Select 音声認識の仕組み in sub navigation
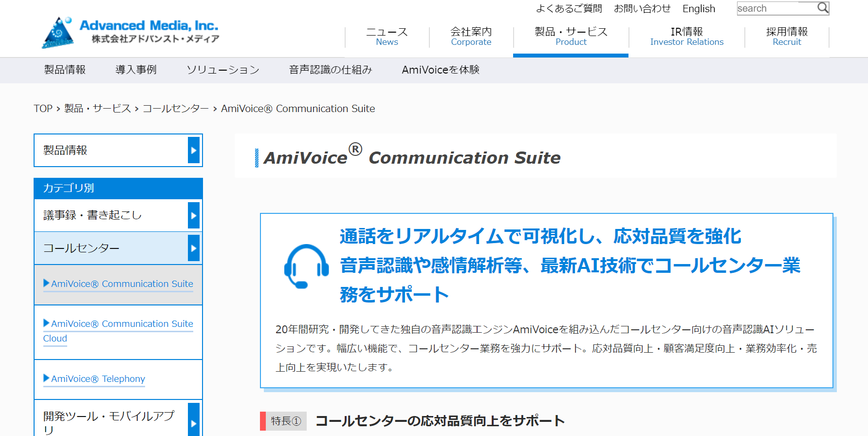Viewport: 868px width, 436px height. 331,70
